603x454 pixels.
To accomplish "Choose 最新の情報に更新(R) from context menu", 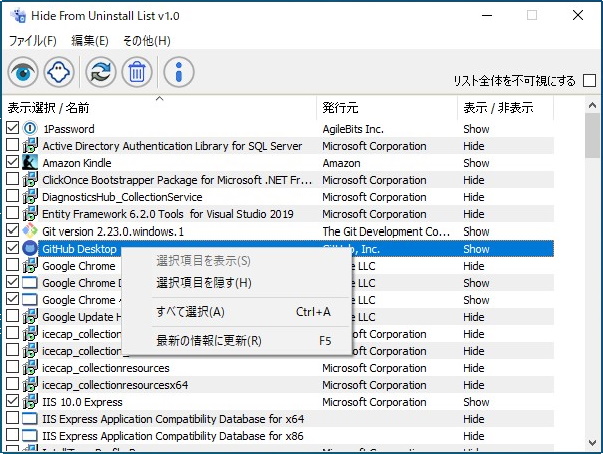I will point(236,341).
